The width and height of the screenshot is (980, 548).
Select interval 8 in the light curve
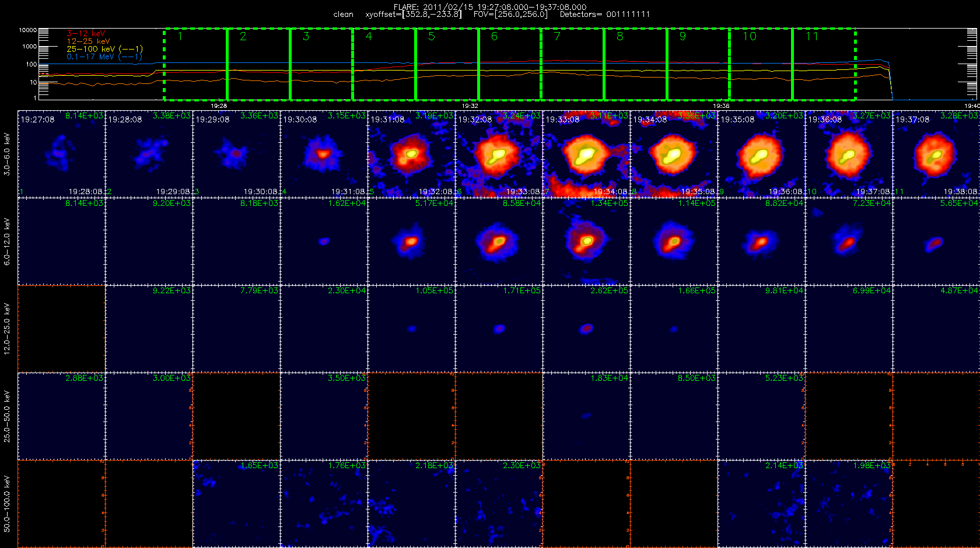(635, 64)
